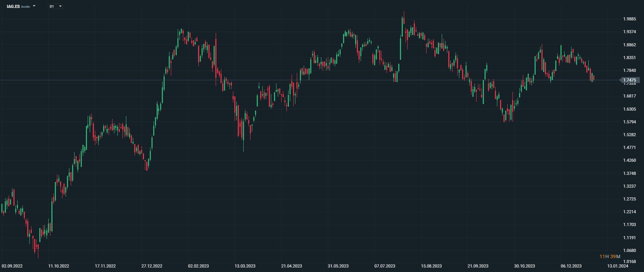The height and width of the screenshot is (272, 644).
Task: Select the 1.6305 price axis label
Action: [x=630, y=109]
